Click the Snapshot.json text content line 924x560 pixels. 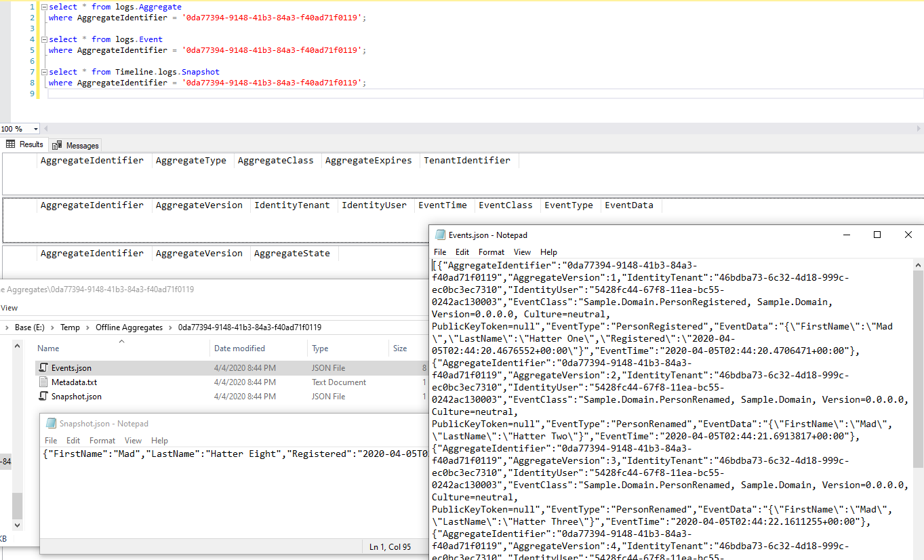235,454
